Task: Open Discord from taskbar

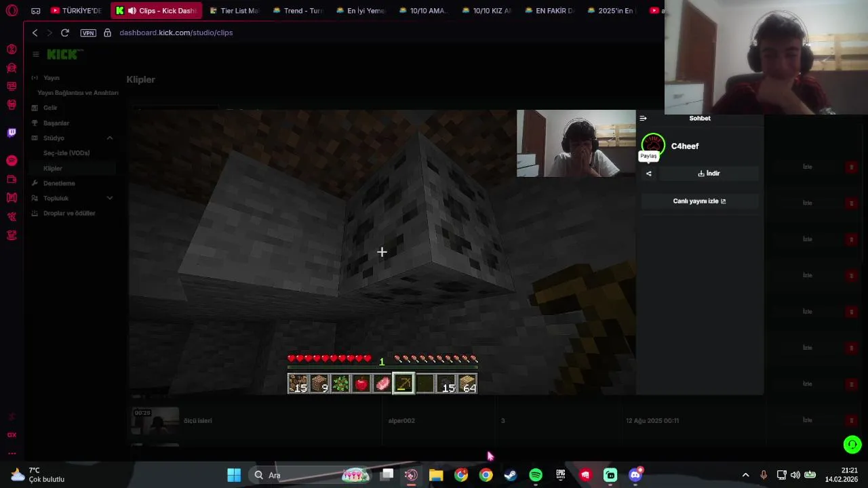Action: coord(635,475)
